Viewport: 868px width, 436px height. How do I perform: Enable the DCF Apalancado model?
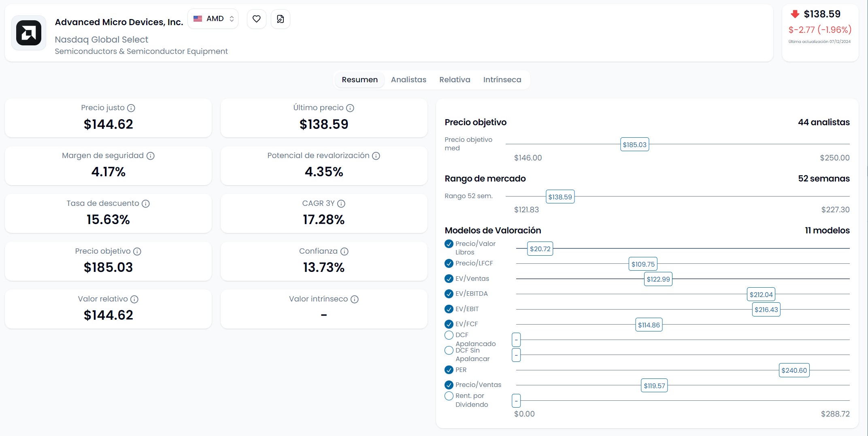point(449,335)
